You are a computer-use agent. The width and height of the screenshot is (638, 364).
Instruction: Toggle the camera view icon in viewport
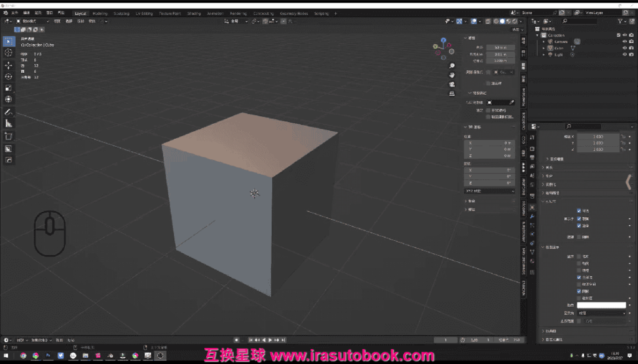(452, 85)
